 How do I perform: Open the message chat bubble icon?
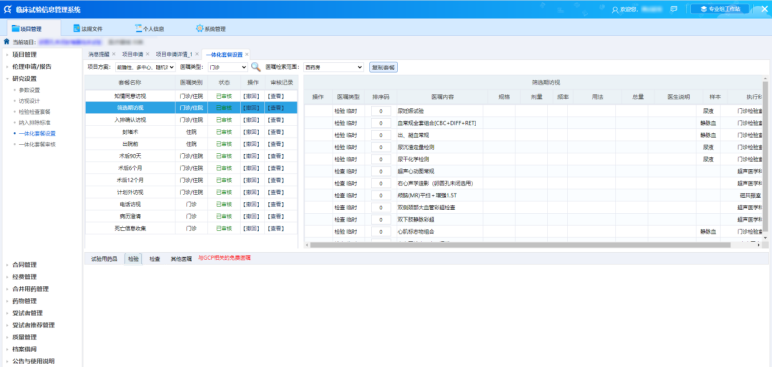(x=674, y=9)
